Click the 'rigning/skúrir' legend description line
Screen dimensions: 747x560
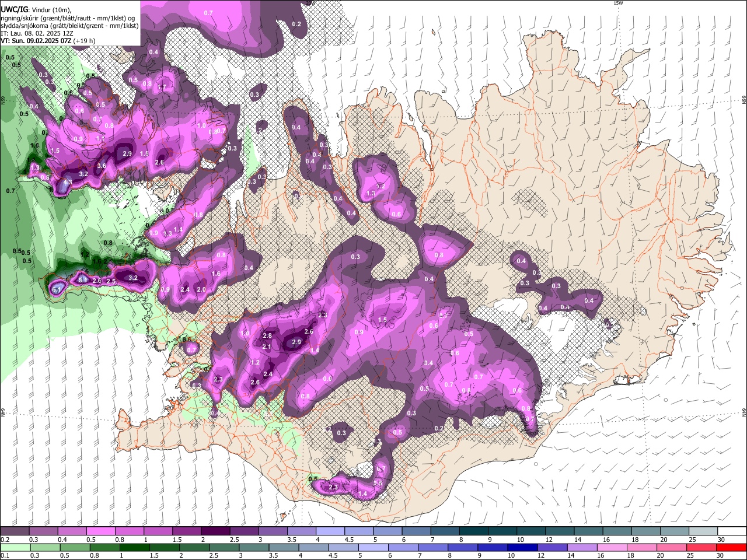coord(68,18)
